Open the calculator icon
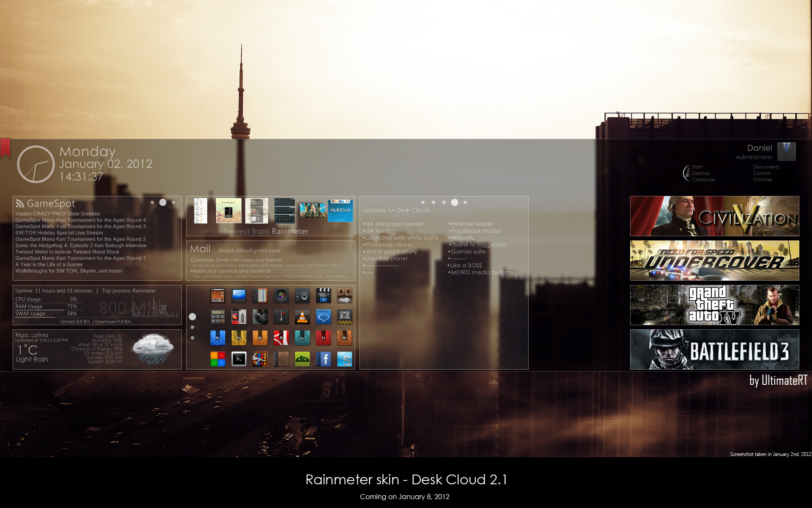This screenshot has height=508, width=812. coord(218,317)
